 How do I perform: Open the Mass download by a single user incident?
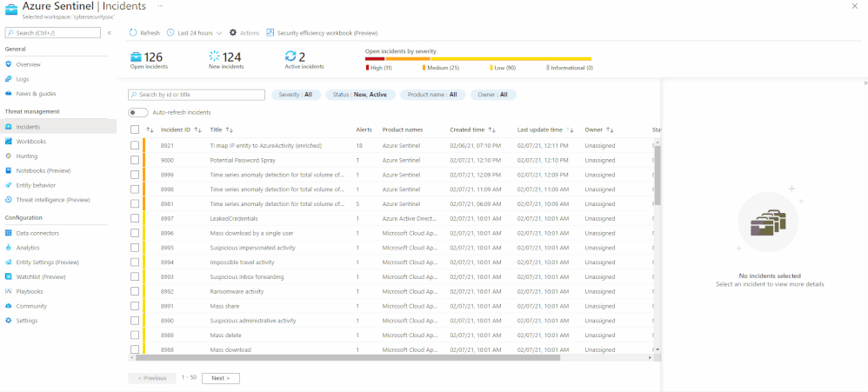pyautogui.click(x=252, y=233)
